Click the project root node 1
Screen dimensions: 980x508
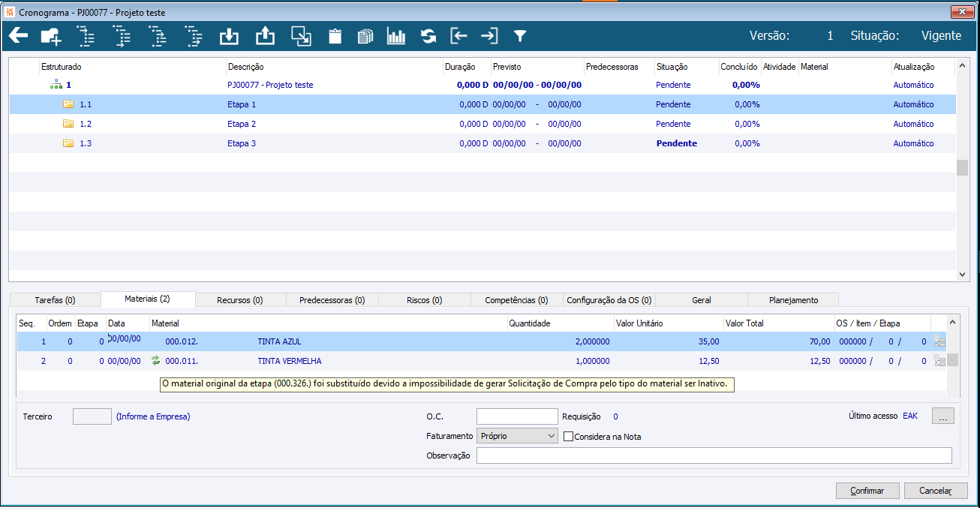point(68,86)
